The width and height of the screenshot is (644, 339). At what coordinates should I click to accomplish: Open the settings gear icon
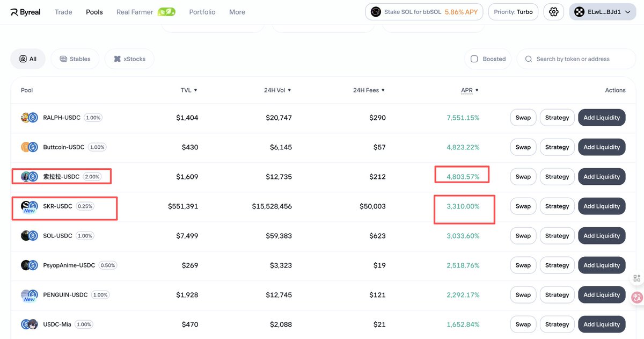point(554,12)
